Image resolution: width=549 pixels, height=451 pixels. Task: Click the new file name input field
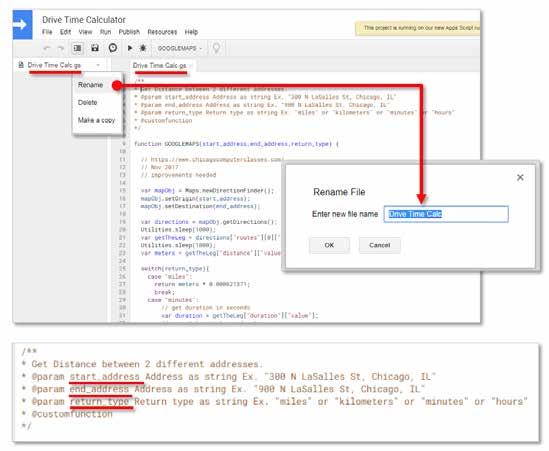pos(446,214)
